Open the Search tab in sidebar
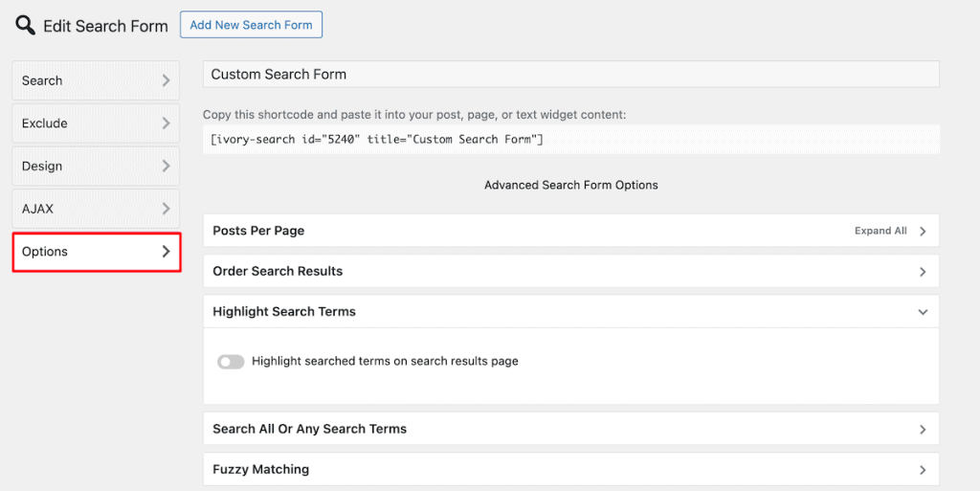This screenshot has width=980, height=491. [96, 80]
